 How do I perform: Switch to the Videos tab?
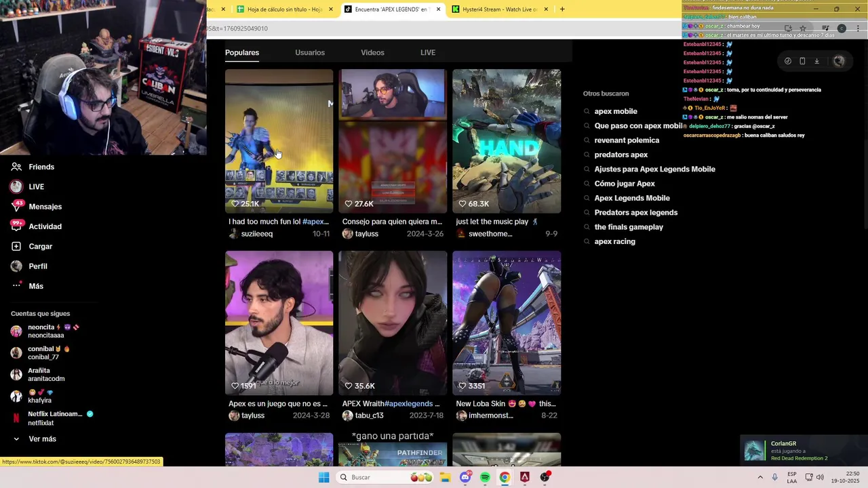coord(372,52)
